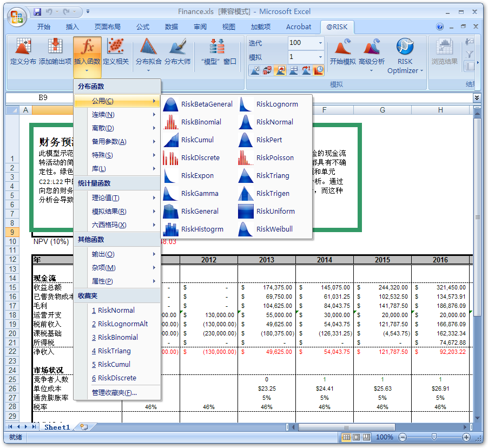Image resolution: width=488 pixels, height=448 pixels.
Task: Click the Office button
Action: pos(16,17)
